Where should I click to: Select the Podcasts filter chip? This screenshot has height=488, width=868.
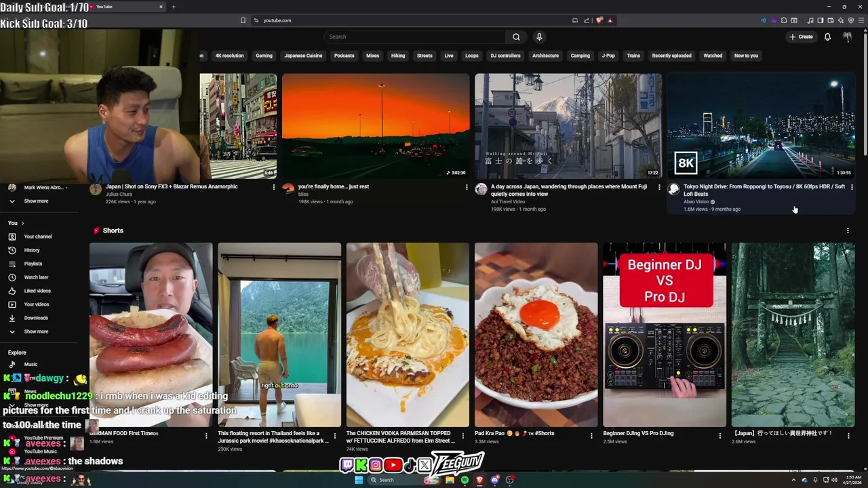tap(344, 56)
